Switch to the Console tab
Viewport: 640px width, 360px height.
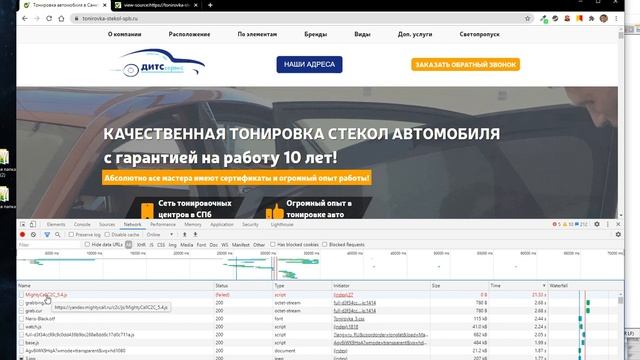[x=82, y=224]
